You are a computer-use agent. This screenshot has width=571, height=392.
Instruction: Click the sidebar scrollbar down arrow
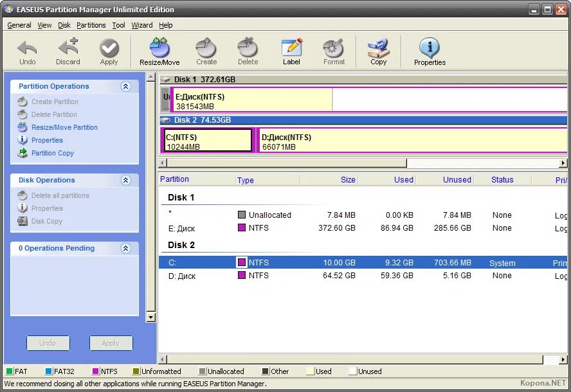pyautogui.click(x=150, y=317)
